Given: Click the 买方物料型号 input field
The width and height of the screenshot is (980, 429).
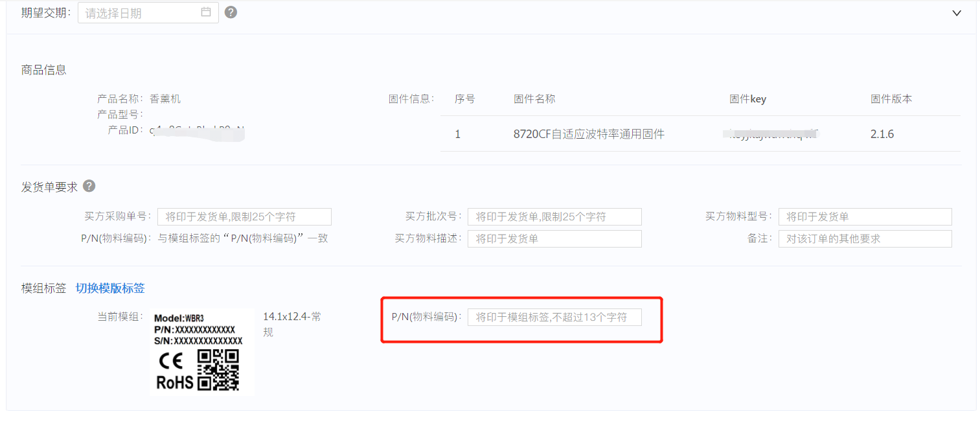Looking at the screenshot, I should pyautogui.click(x=865, y=216).
